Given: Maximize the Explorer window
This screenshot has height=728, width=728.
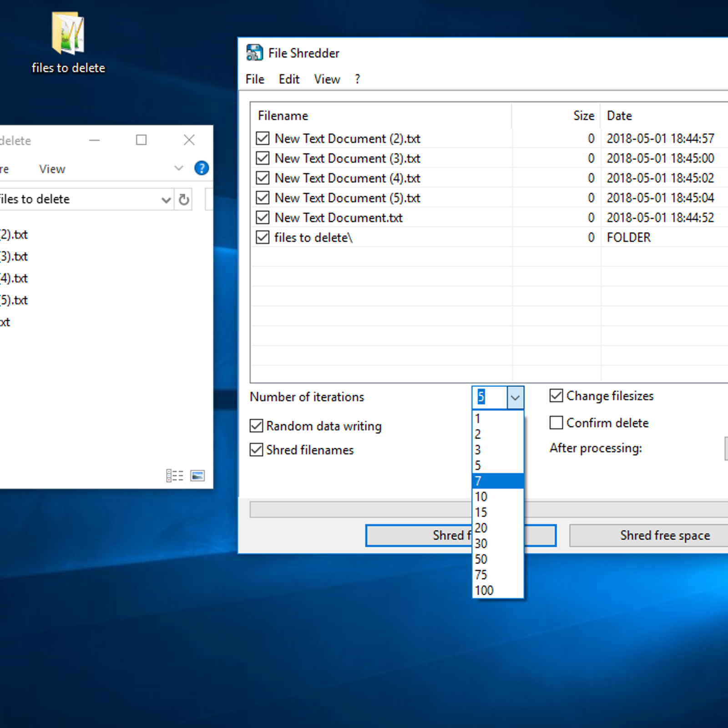Looking at the screenshot, I should [141, 140].
